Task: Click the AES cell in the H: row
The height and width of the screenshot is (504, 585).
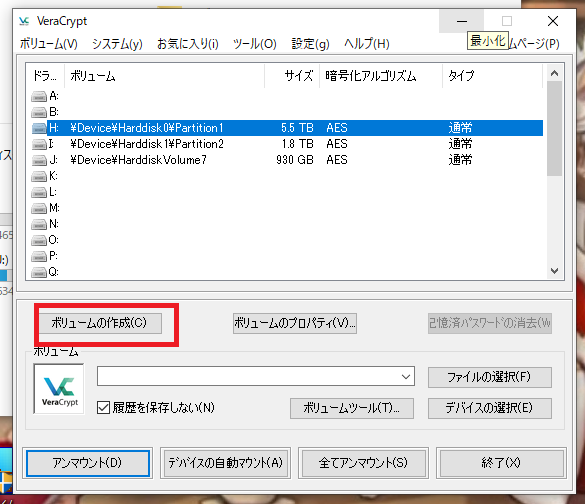Action: click(x=337, y=128)
